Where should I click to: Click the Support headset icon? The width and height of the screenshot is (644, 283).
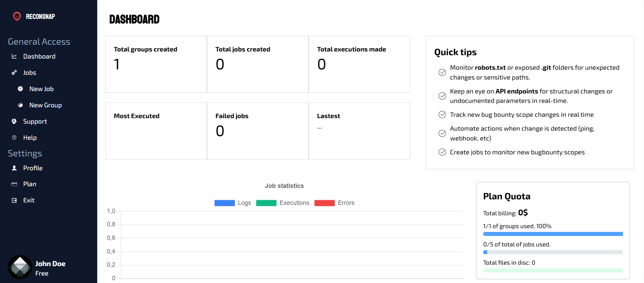[x=14, y=121]
